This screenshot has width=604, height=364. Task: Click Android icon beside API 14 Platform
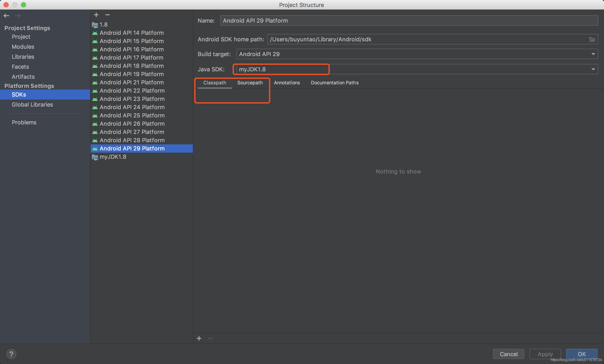click(95, 33)
